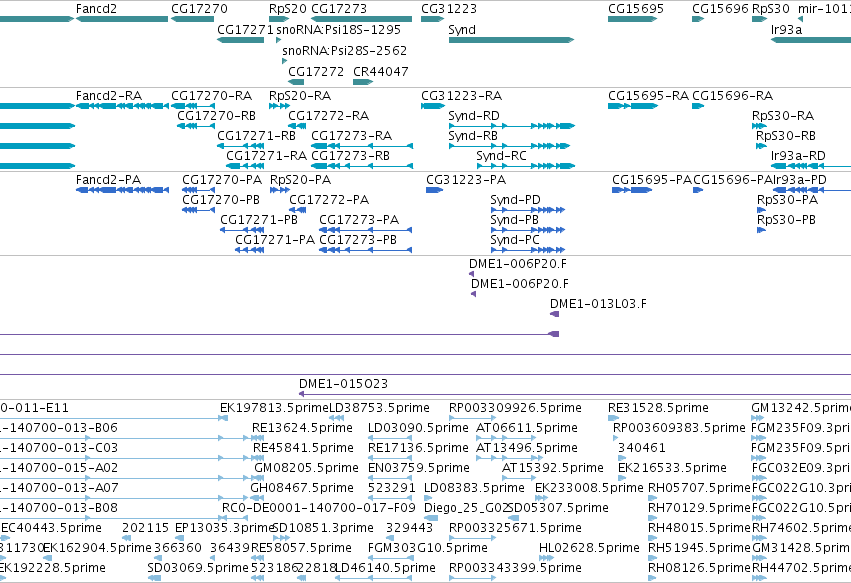Viewport: 851px width, 583px height.
Task: Click the CG15695 gene label
Action: click(636, 9)
